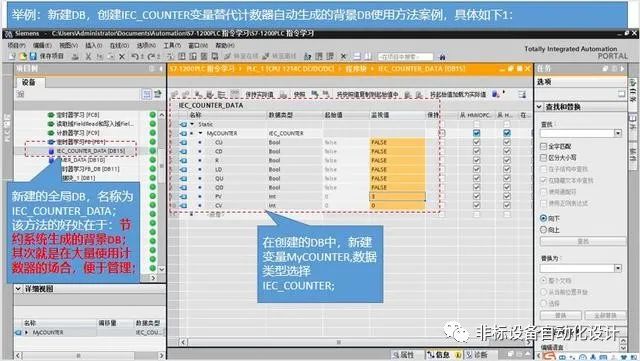Select the 向下 search direction radio button
The height and width of the screenshot is (361, 640).
coord(543,218)
